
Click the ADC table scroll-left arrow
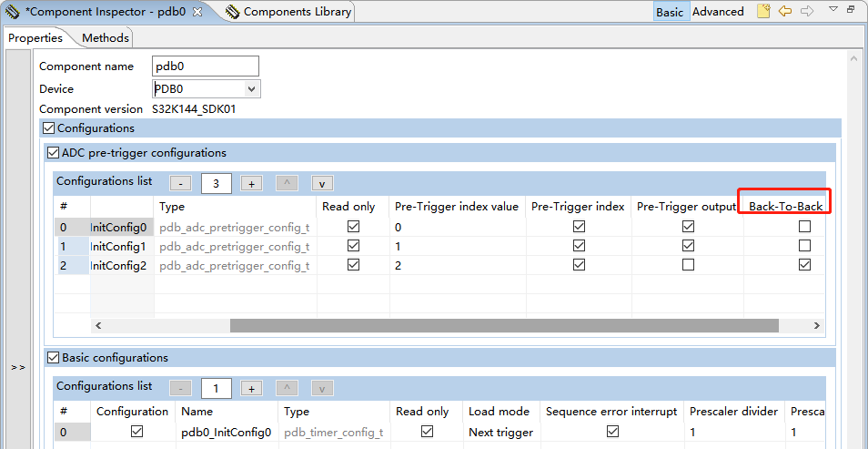[x=98, y=325]
